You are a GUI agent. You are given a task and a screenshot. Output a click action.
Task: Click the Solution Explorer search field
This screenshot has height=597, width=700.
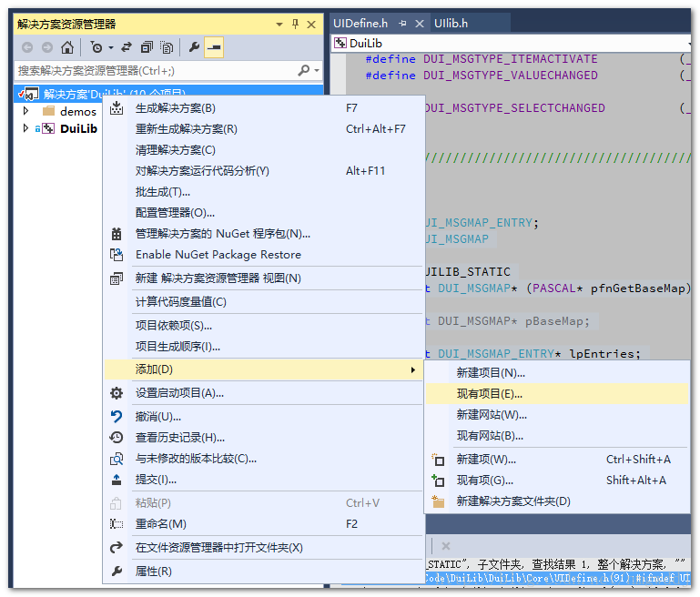(157, 70)
